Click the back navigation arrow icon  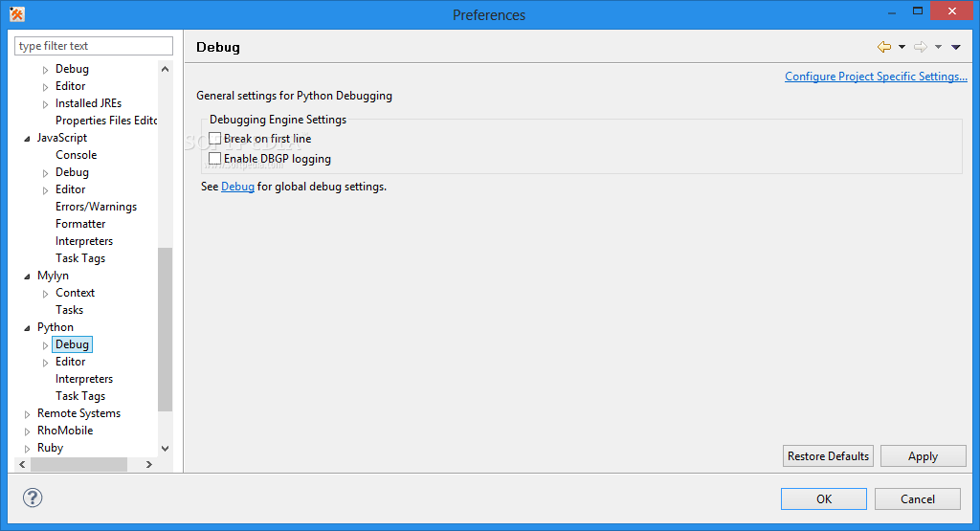[x=883, y=47]
